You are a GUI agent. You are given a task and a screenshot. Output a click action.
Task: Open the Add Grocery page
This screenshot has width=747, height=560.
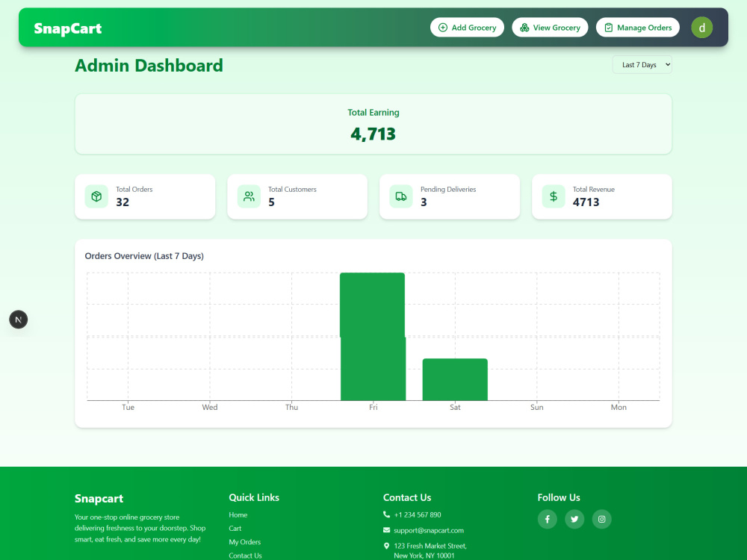pos(467,28)
